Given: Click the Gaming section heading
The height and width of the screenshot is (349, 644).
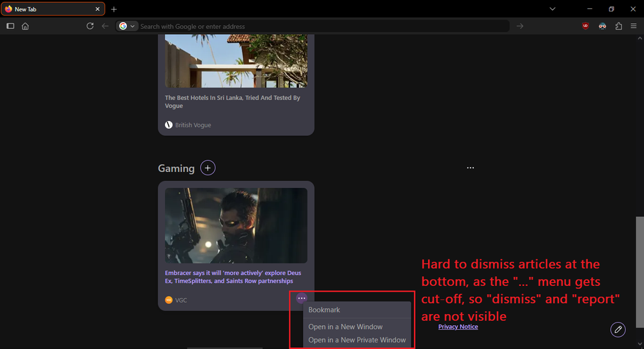Looking at the screenshot, I should tap(176, 168).
